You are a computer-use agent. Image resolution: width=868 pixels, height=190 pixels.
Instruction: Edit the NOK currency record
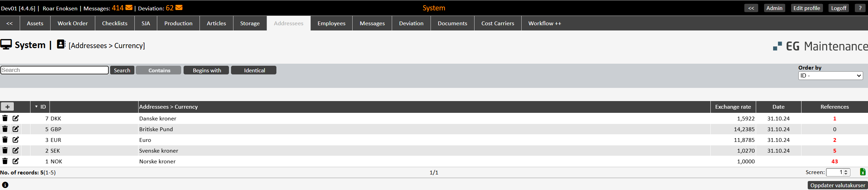tap(16, 161)
